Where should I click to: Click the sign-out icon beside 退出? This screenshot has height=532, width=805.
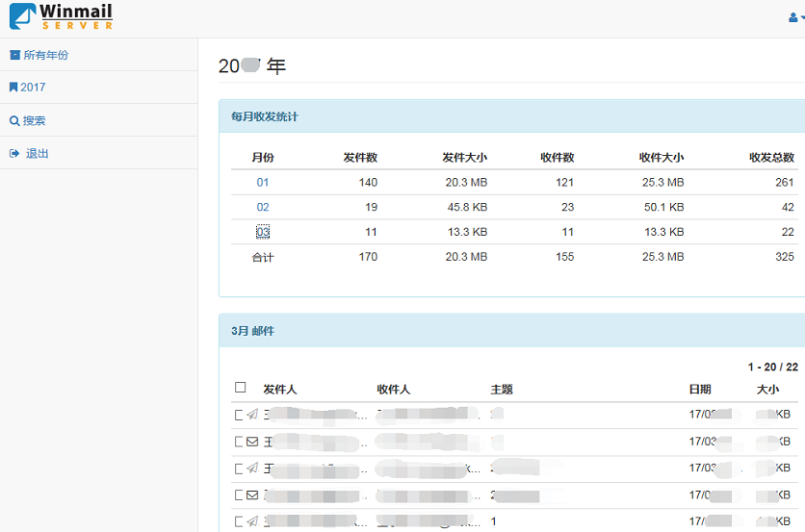coord(14,153)
